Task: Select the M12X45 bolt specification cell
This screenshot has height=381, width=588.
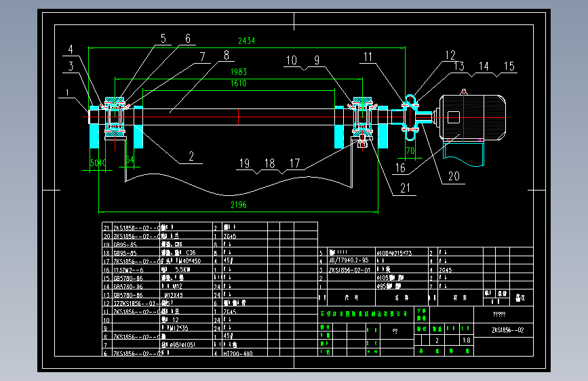Action: (174, 295)
